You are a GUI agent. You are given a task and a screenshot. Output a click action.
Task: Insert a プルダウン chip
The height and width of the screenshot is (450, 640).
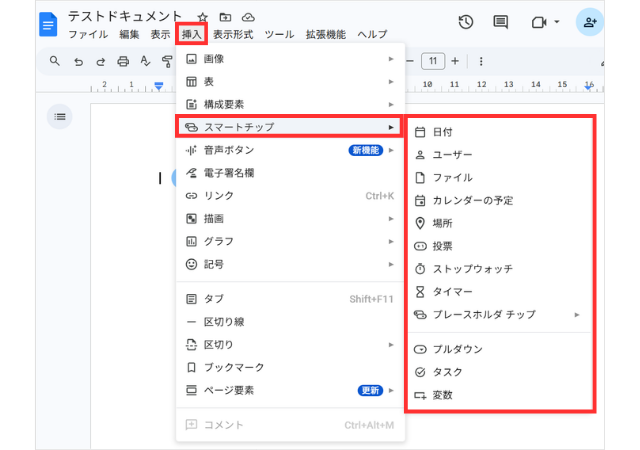tap(500, 350)
